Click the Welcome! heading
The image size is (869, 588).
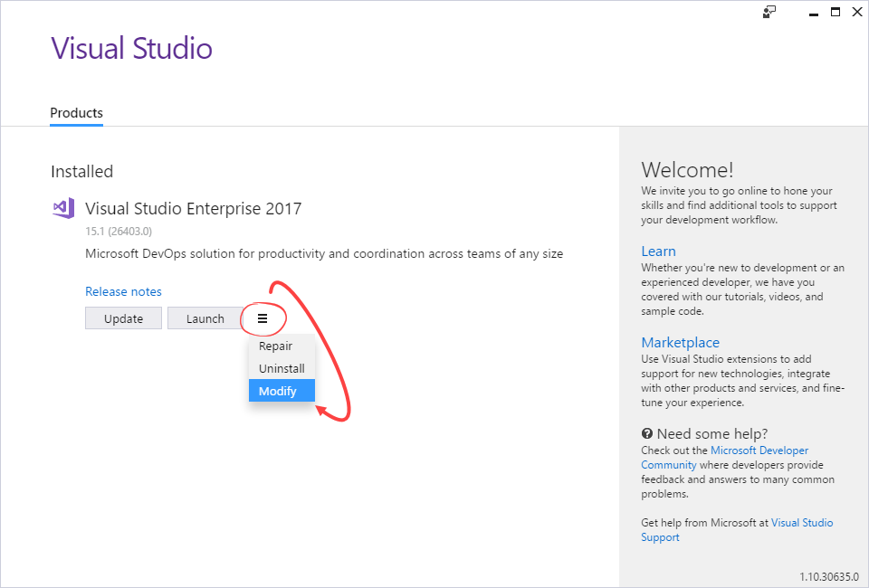pos(687,170)
